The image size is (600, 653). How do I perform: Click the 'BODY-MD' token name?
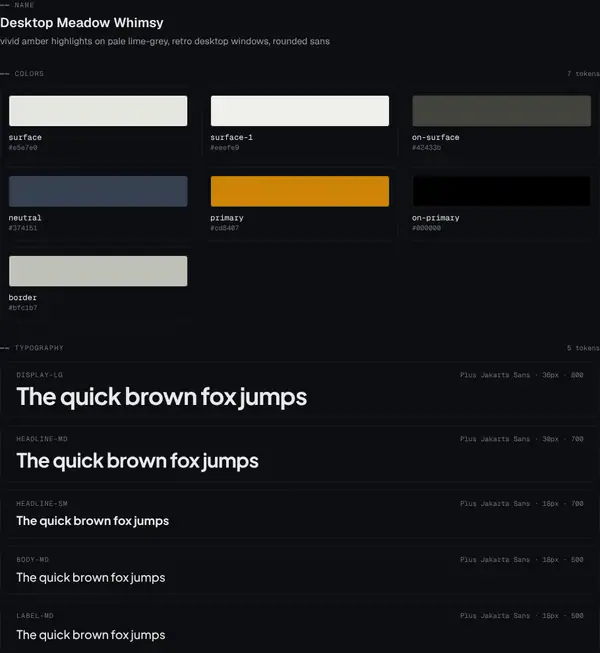32,560
